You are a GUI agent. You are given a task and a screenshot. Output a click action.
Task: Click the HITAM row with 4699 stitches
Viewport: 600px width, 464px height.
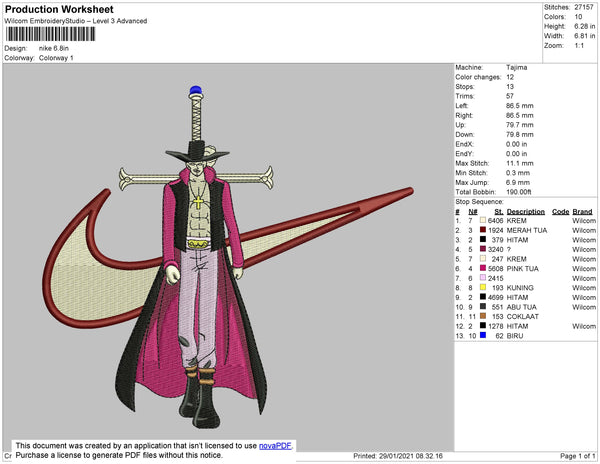(x=525, y=297)
